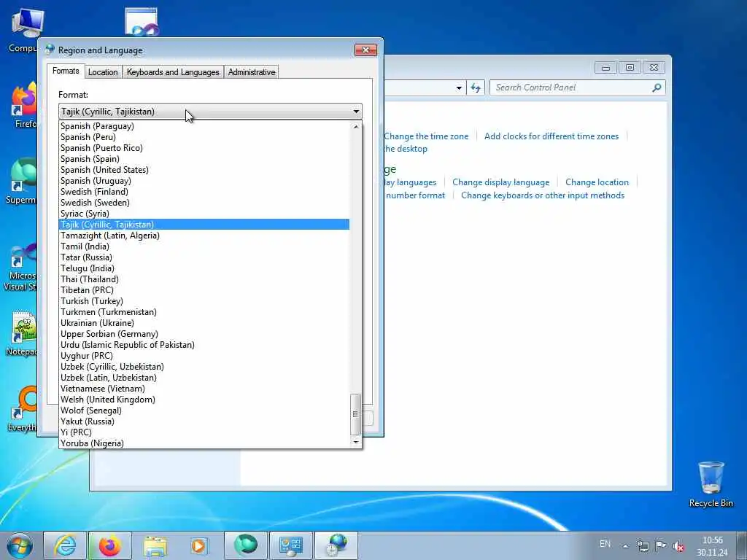Select Yakut (Russia) format
Viewport: 747px width, 560px height.
[204, 422]
